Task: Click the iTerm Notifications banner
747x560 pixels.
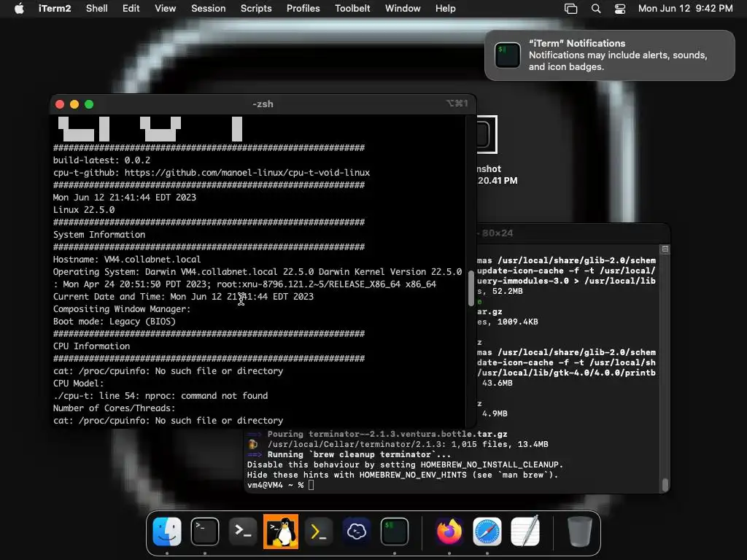Action: point(610,55)
